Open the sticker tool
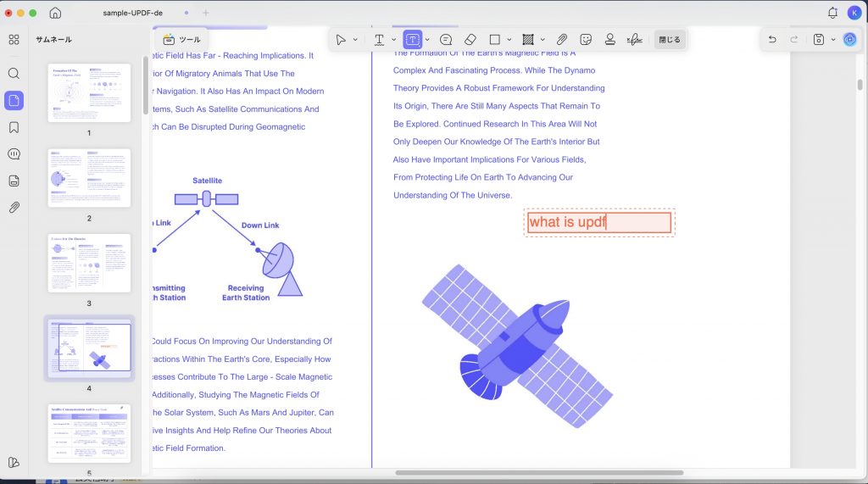868x484 pixels. coord(586,39)
